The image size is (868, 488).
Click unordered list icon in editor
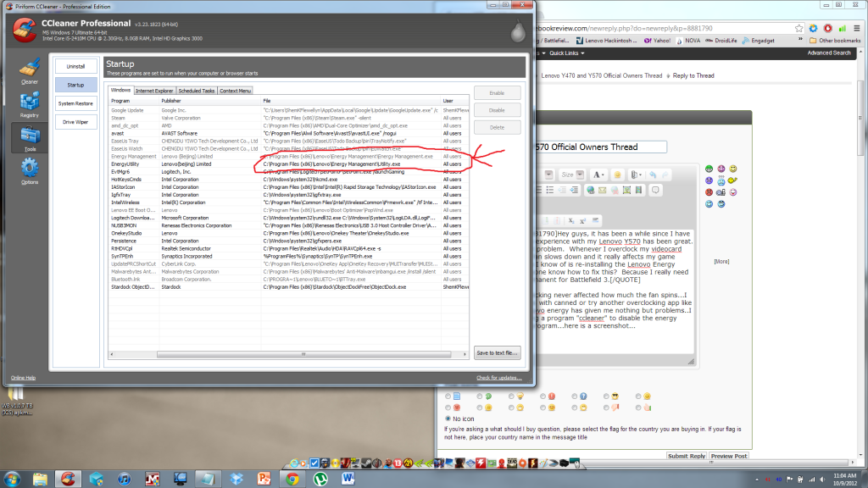tap(549, 191)
